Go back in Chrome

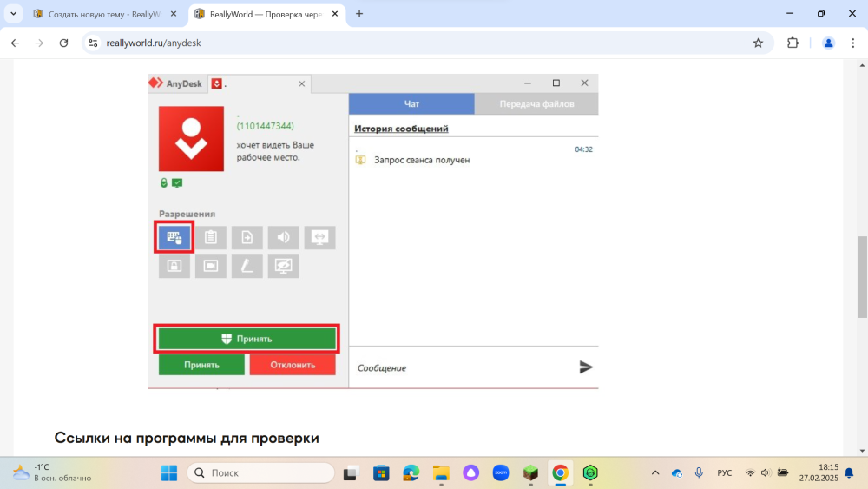[x=15, y=43]
